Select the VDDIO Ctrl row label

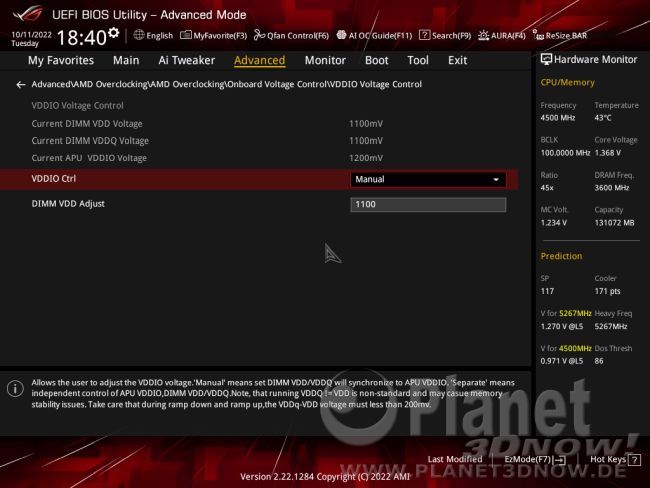pyautogui.click(x=53, y=179)
